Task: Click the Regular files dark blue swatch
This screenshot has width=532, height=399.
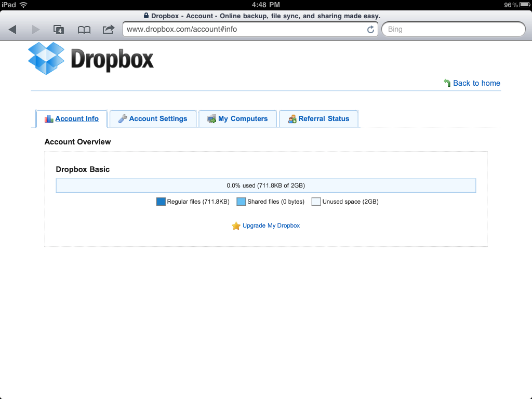Action: (161, 202)
